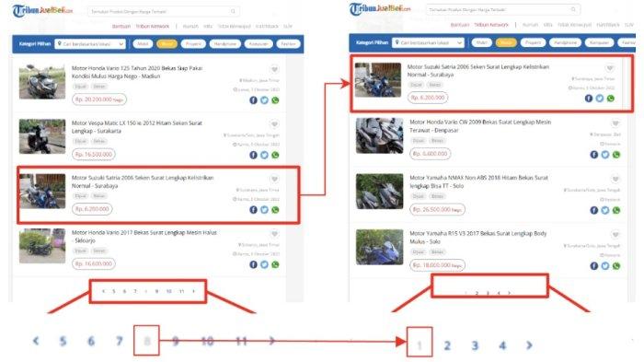Share Vespa Matic LX 150 listing on Facebook
The width and height of the screenshot is (644, 362).
point(253,155)
